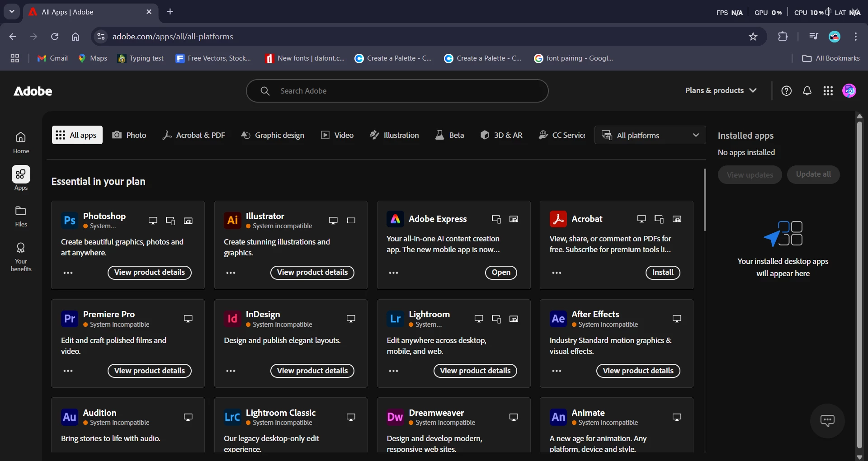Select the All apps tab
The width and height of the screenshot is (868, 461).
(77, 135)
